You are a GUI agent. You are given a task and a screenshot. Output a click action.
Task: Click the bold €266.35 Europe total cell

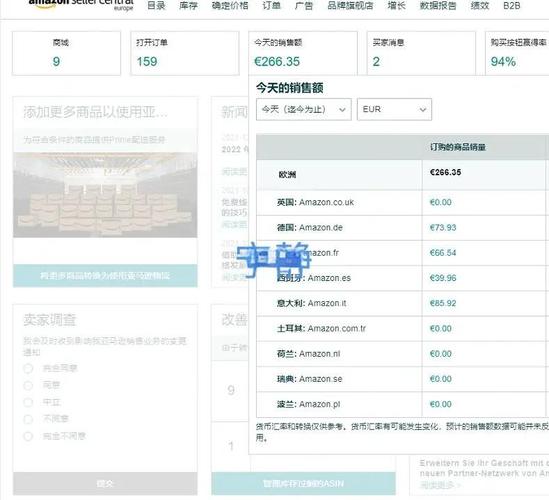point(445,172)
